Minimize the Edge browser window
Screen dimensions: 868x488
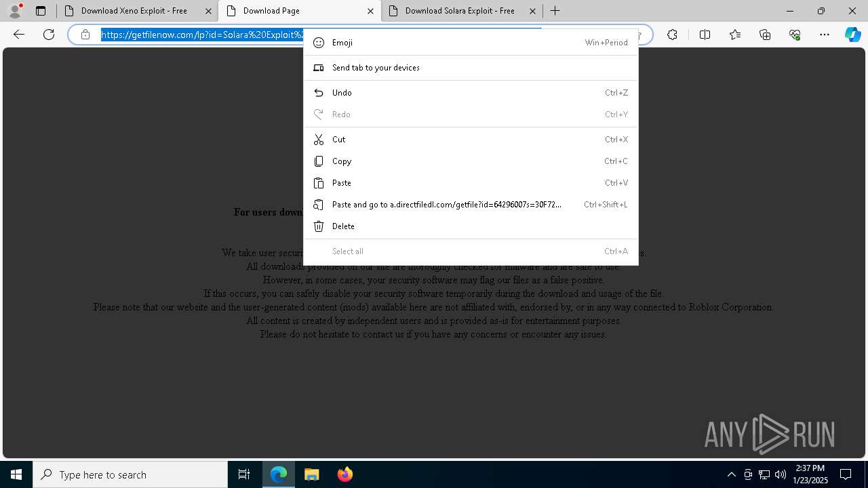click(x=790, y=11)
